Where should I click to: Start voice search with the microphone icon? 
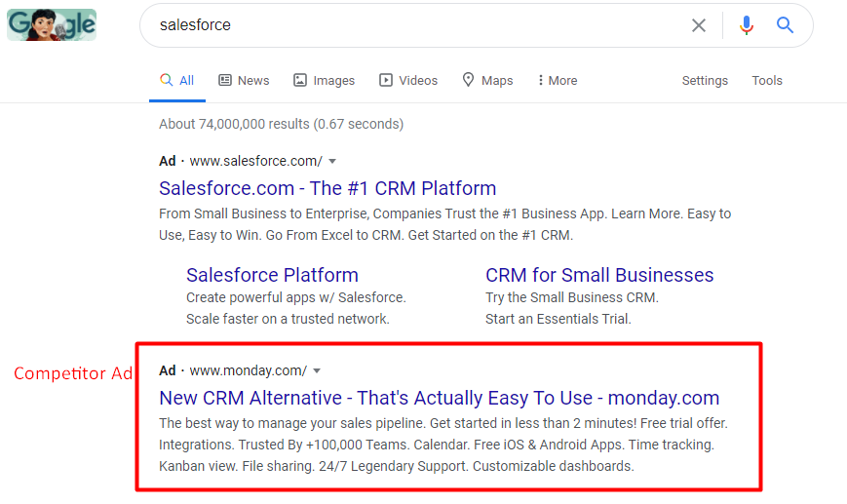747,25
